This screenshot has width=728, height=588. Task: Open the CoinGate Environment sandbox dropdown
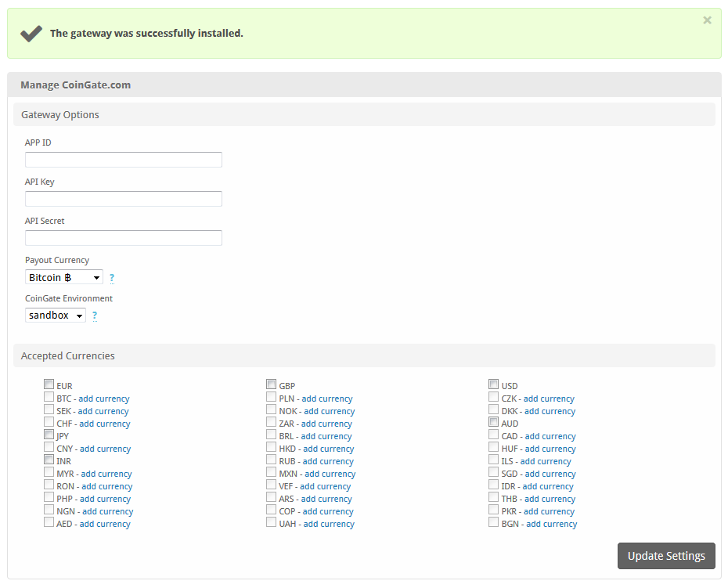[x=56, y=316]
